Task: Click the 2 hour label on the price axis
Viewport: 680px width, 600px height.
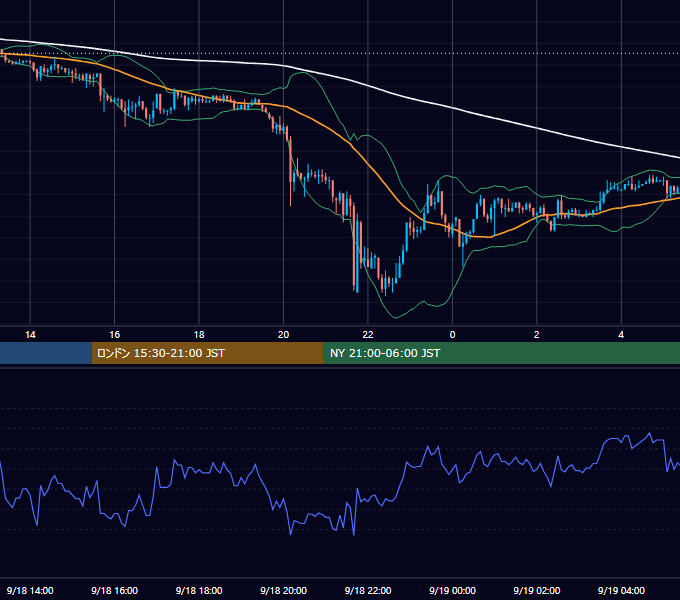Action: (x=536, y=335)
